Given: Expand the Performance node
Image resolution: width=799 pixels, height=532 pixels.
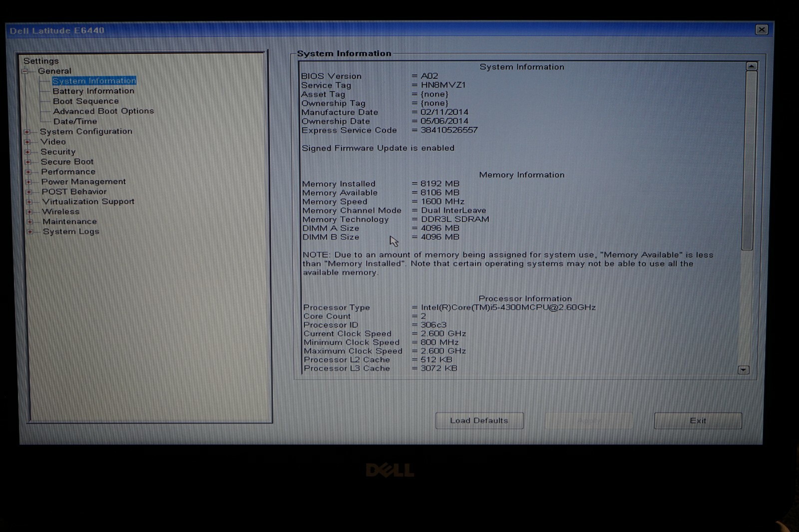Looking at the screenshot, I should [28, 172].
